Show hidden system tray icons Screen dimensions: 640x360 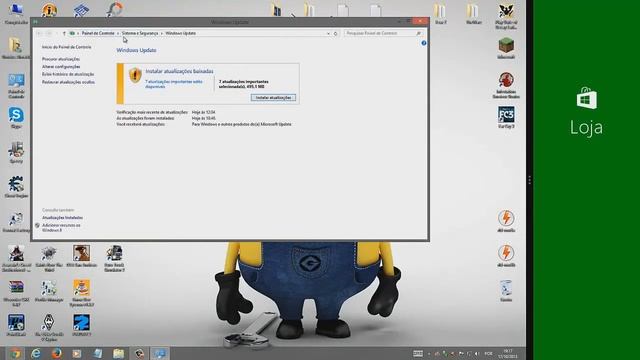(429, 354)
